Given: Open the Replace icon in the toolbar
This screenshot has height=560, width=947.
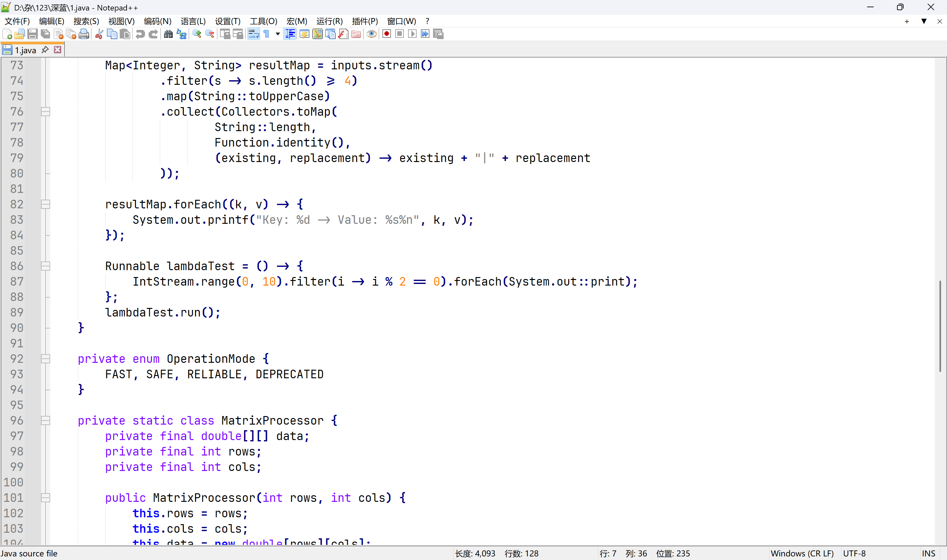Looking at the screenshot, I should pyautogui.click(x=181, y=34).
